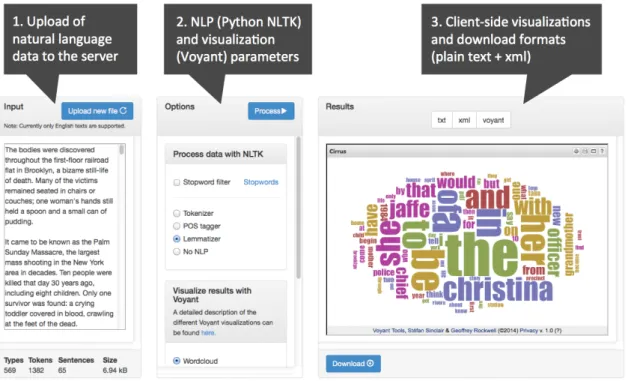Open the Privacy footer link
This screenshot has height=381, width=628.
[528, 331]
